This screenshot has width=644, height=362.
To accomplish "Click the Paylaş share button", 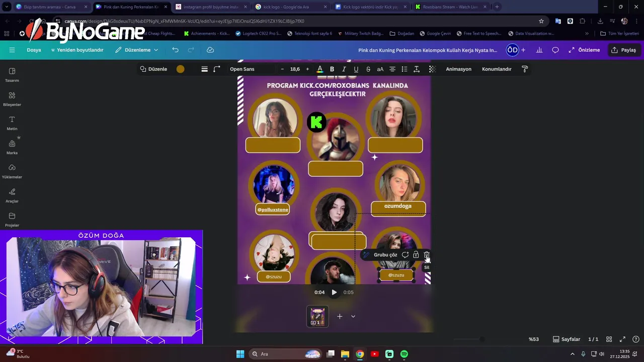I will [623, 50].
